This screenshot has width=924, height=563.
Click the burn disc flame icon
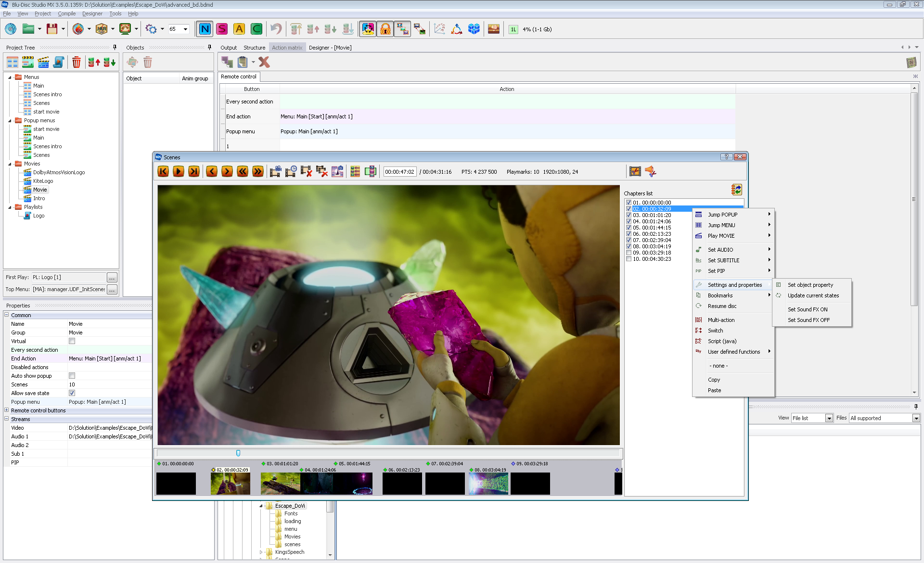78,29
